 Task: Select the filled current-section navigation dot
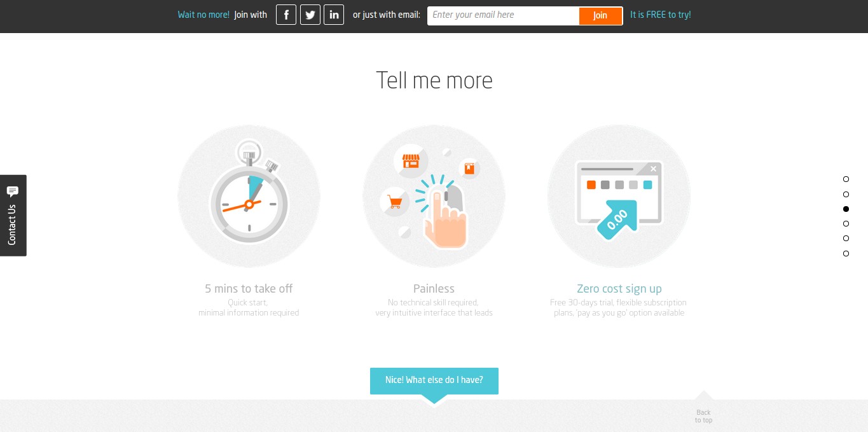pyautogui.click(x=846, y=209)
